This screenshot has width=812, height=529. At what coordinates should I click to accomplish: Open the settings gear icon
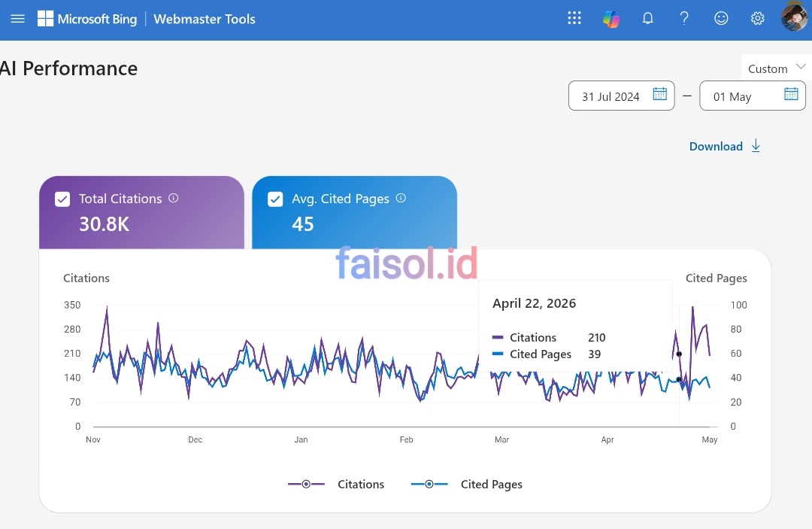coord(757,19)
